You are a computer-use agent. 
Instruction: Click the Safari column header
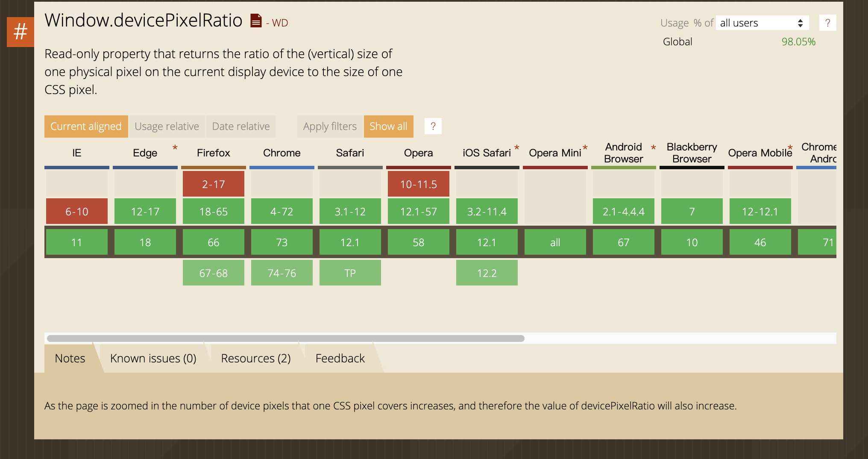(350, 153)
